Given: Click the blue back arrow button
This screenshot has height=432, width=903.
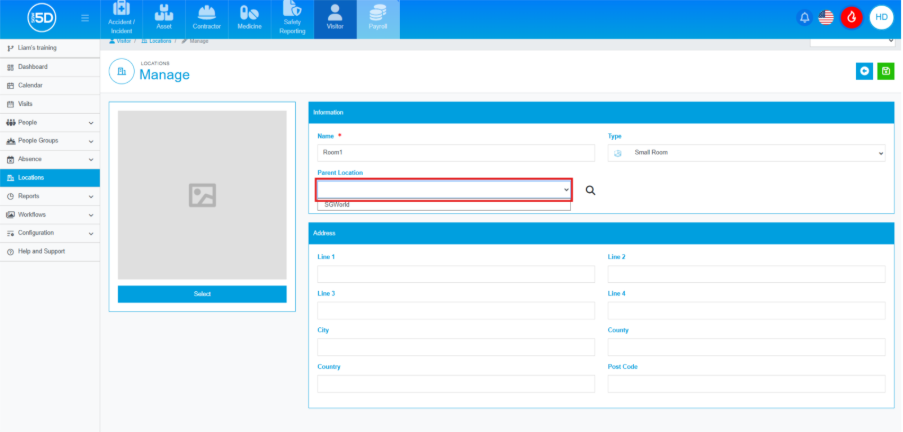Looking at the screenshot, I should pos(864,71).
